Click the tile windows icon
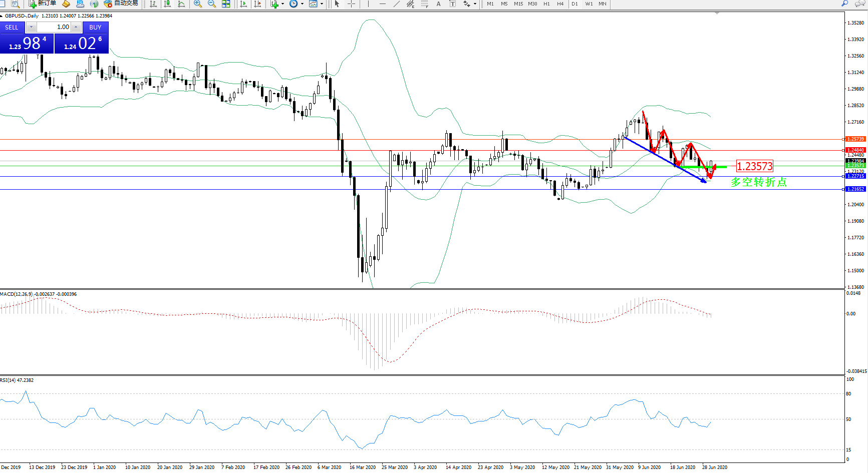This screenshot has height=473, width=868. (226, 4)
